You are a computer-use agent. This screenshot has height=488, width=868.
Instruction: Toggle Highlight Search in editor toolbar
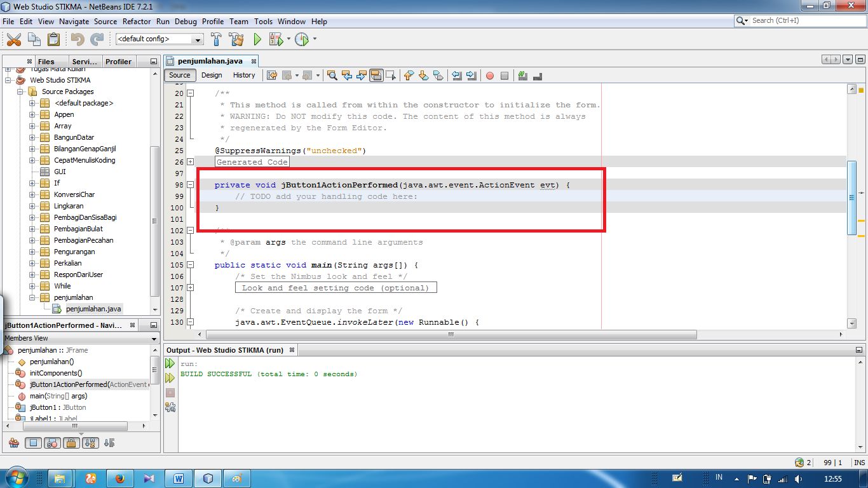[376, 75]
